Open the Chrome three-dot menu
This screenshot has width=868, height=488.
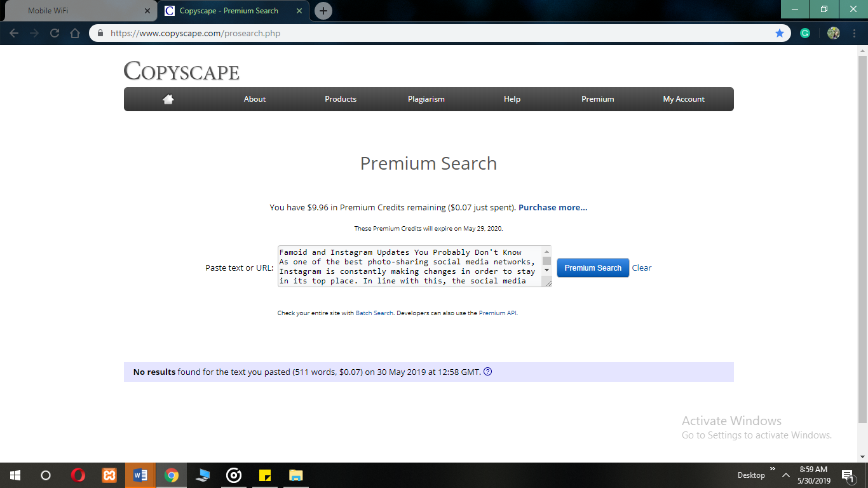pyautogui.click(x=853, y=33)
